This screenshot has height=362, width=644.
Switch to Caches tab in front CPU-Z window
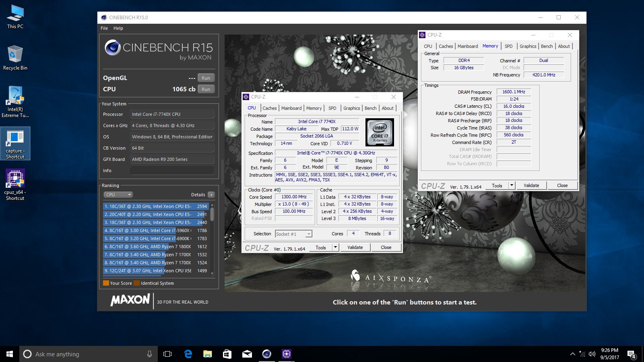[x=270, y=108]
